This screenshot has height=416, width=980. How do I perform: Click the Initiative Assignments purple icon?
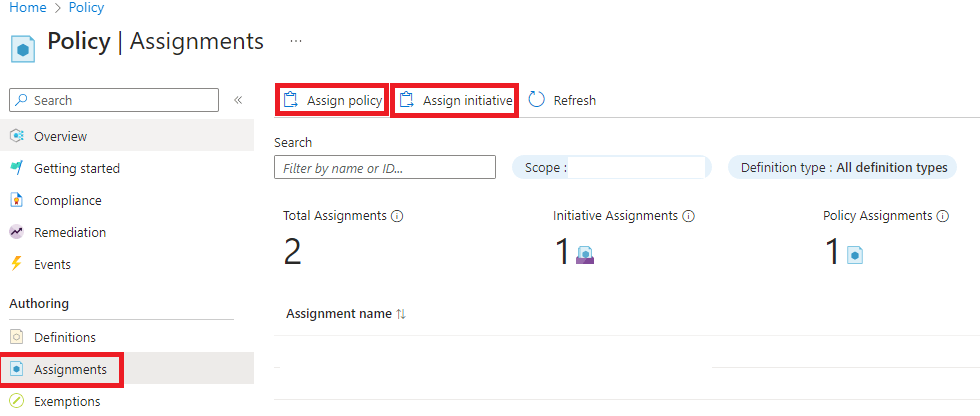586,256
